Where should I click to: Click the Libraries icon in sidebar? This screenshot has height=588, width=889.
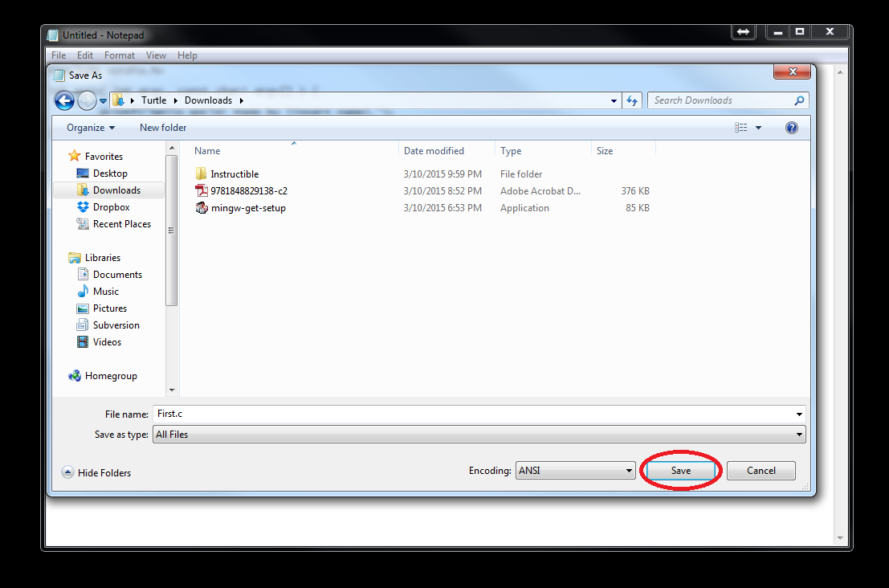[x=74, y=257]
